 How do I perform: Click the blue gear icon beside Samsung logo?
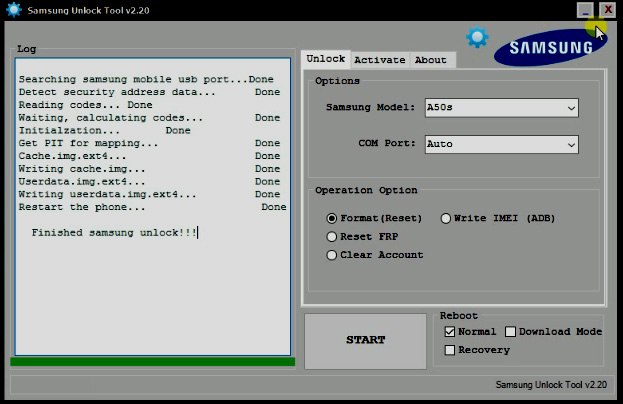coord(477,37)
